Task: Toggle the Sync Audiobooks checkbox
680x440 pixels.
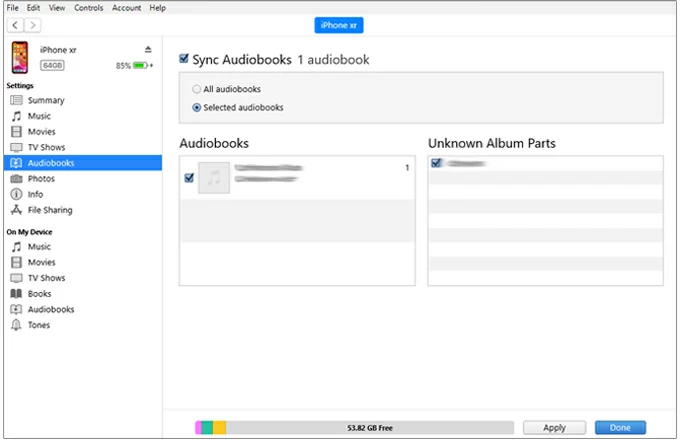Action: pos(183,59)
